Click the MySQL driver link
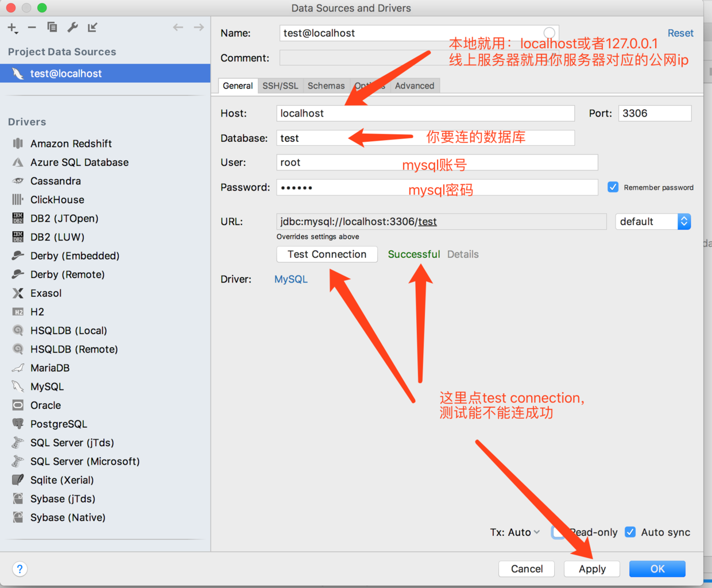This screenshot has height=588, width=712. pos(291,279)
